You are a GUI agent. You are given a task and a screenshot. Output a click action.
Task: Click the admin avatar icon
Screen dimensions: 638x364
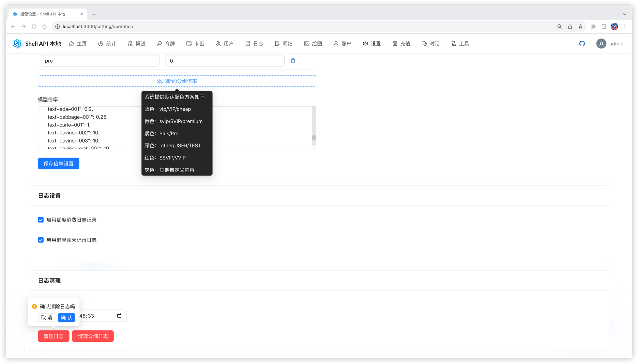[x=601, y=44]
